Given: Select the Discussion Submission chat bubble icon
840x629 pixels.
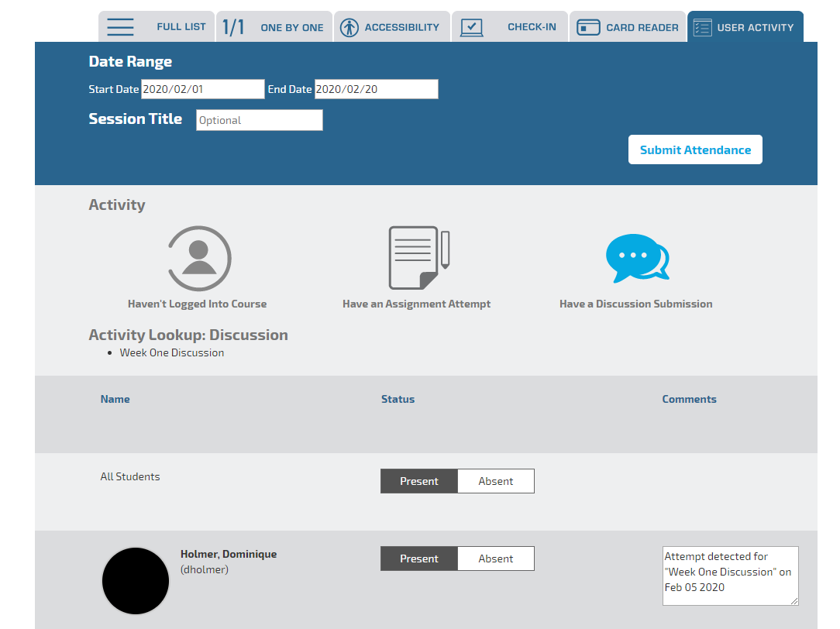Looking at the screenshot, I should coord(637,258).
